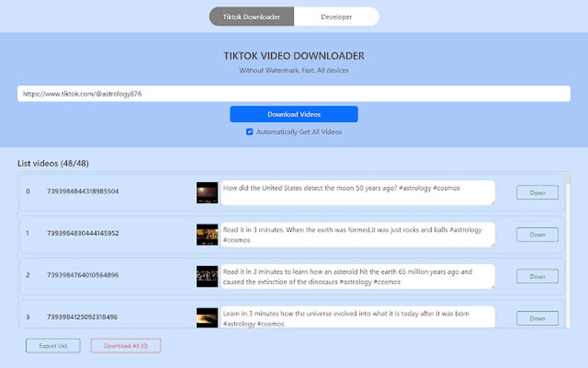Open the dinosaurs asteroid video thumbnail
This screenshot has width=588, height=368.
point(206,276)
